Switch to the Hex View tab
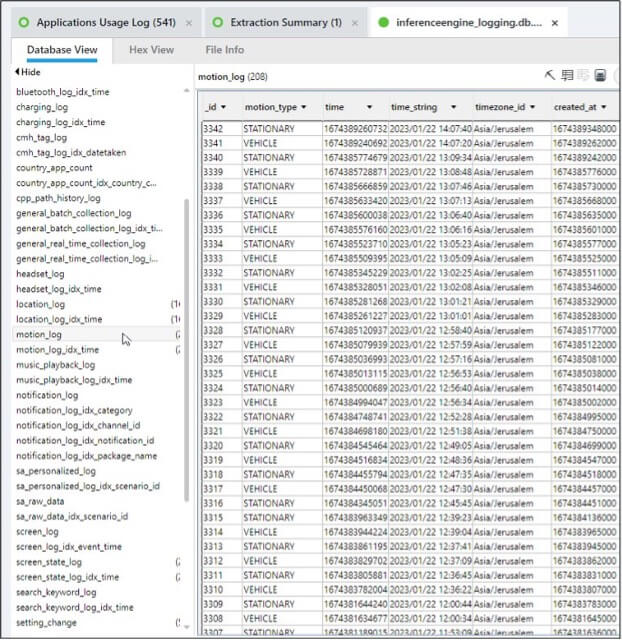This screenshot has height=640, width=622. pos(151,50)
